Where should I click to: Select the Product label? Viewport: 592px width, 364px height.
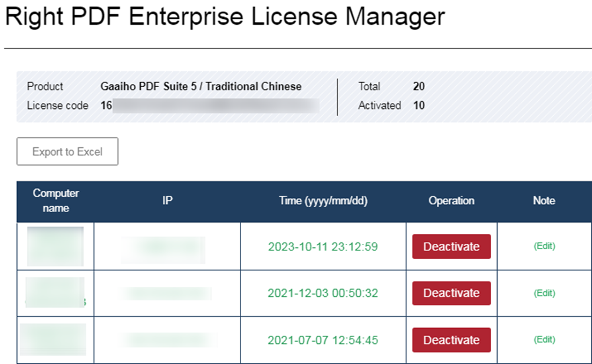pyautogui.click(x=45, y=87)
